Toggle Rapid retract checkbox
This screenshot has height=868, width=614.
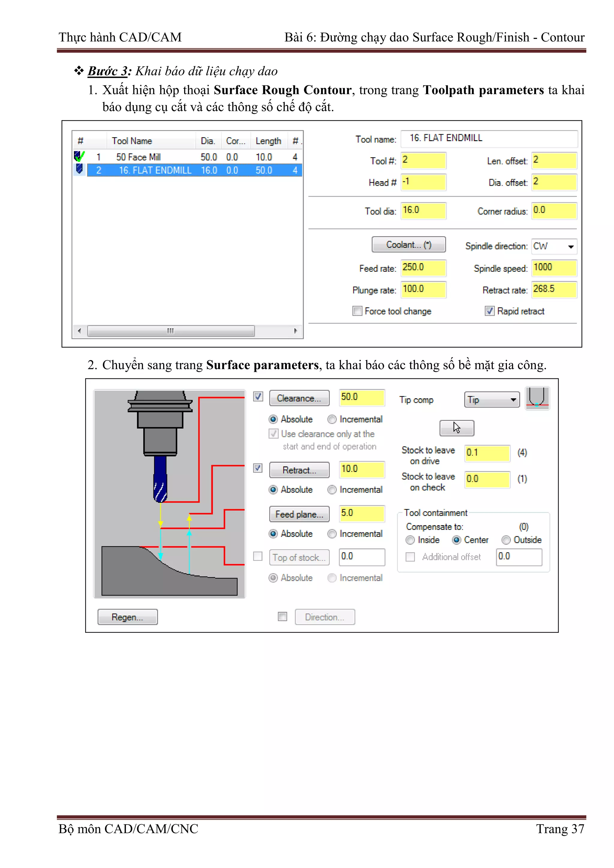tap(490, 311)
